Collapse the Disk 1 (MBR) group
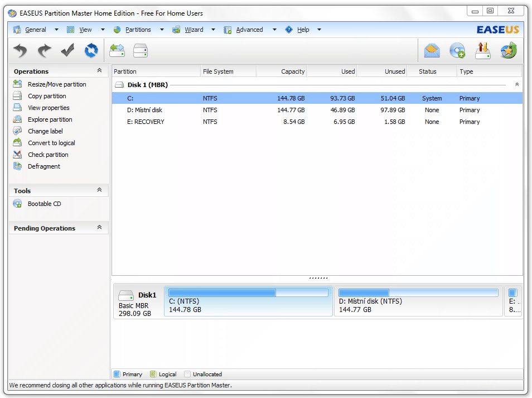Viewport: 532px width, 398px height. point(517,84)
